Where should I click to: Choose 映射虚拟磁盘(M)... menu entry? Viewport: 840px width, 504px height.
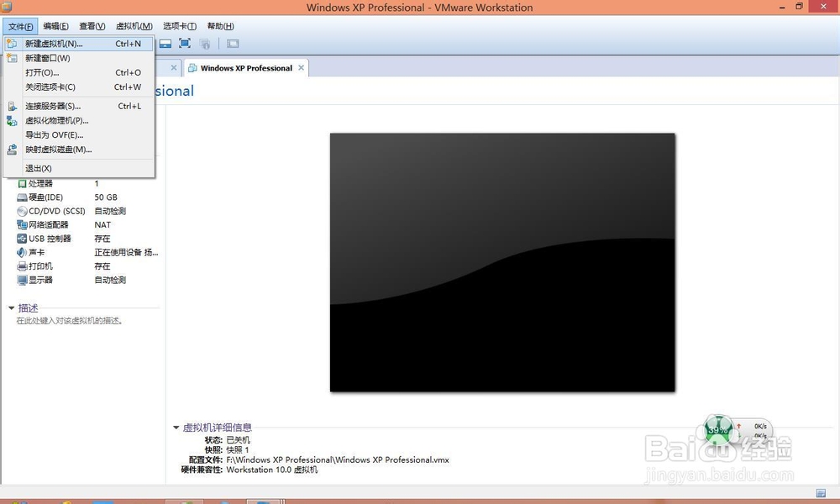(x=79, y=150)
